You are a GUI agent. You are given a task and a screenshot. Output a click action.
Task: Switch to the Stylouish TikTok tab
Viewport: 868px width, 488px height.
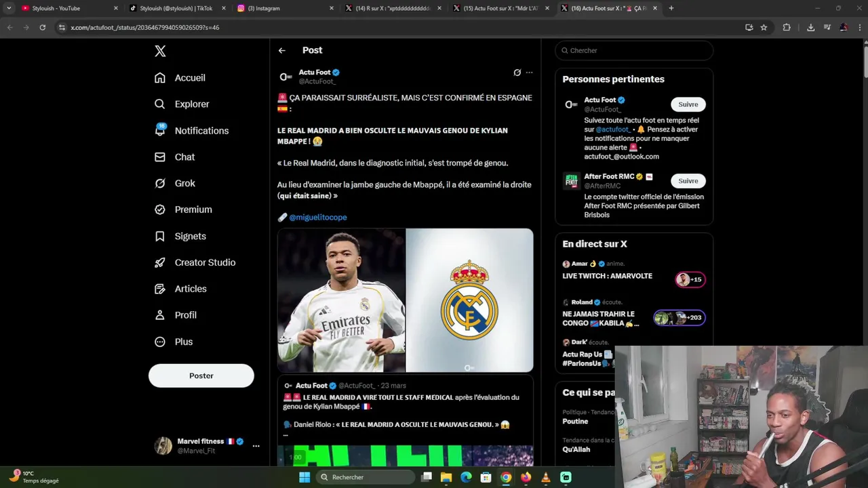pos(176,8)
